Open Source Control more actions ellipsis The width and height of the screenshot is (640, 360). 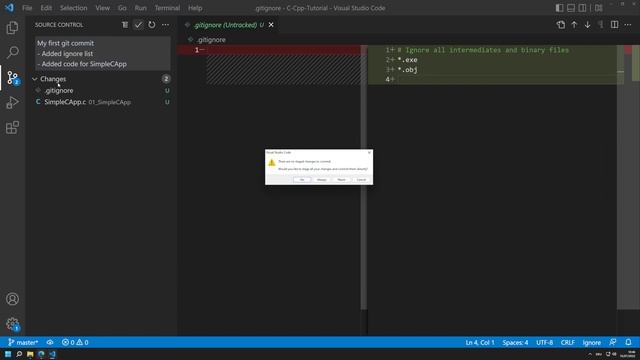(x=165, y=25)
